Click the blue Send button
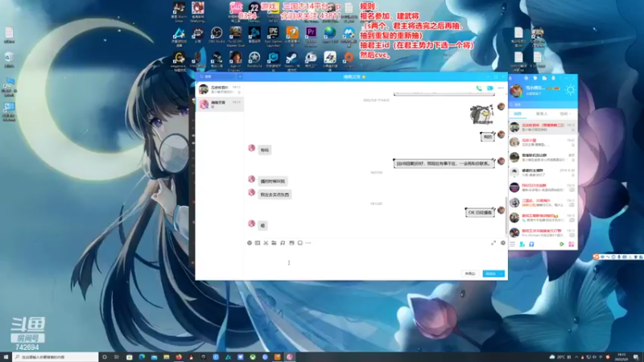The image size is (644, 362). 490,274
